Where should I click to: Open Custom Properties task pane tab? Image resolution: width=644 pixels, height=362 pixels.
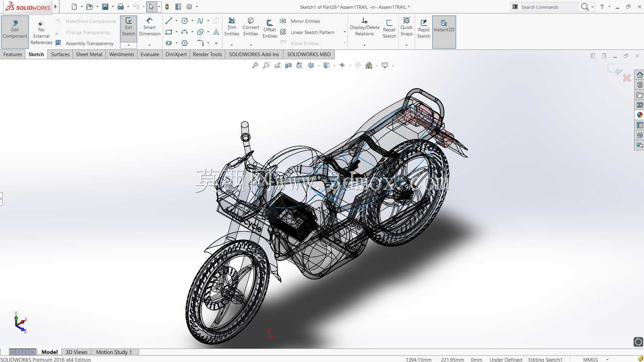pos(640,125)
